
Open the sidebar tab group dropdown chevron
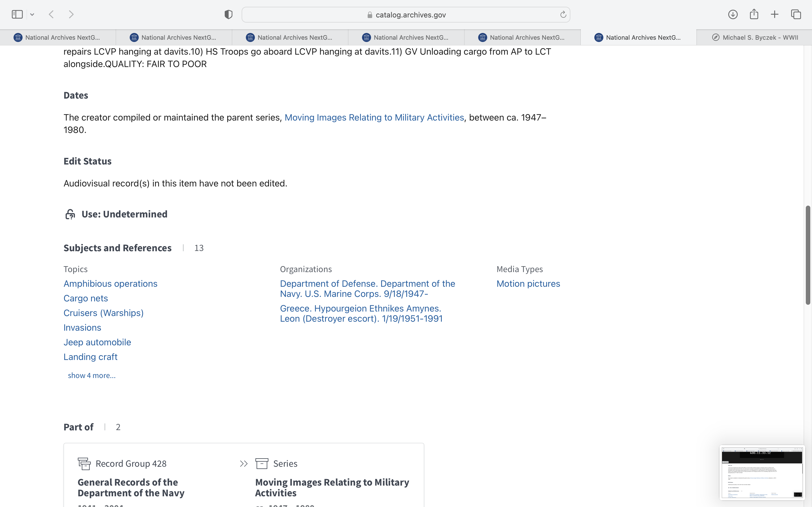click(32, 14)
